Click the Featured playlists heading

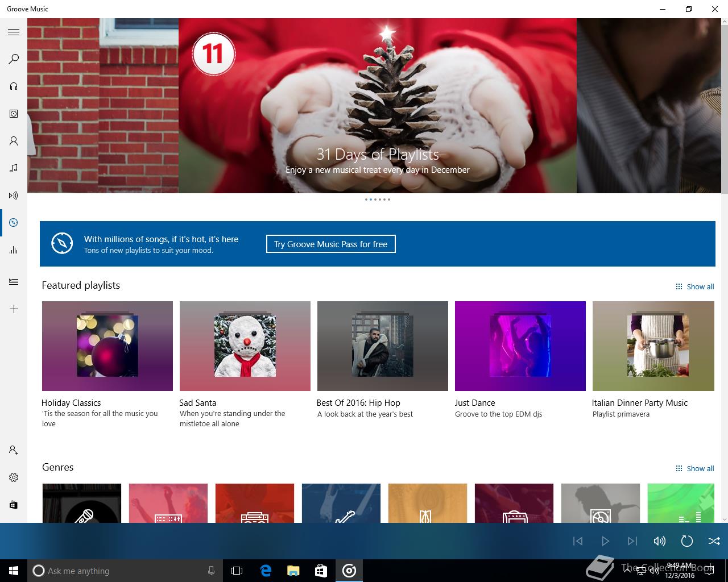coord(81,285)
